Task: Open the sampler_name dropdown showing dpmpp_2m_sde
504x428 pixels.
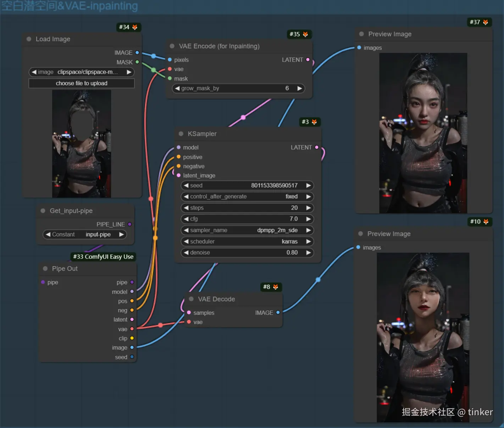Action: tap(247, 230)
